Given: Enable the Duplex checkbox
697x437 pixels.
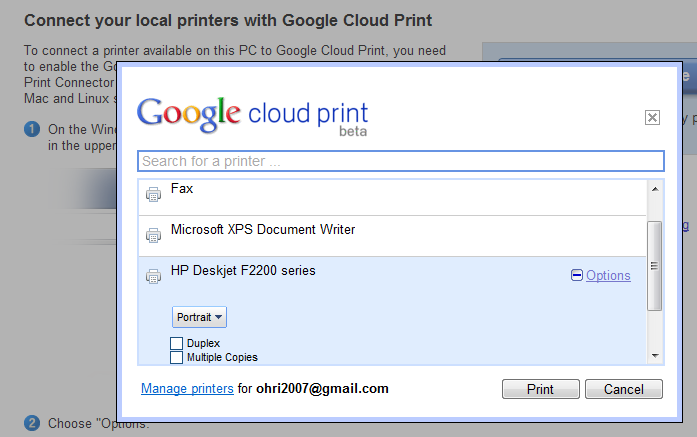Looking at the screenshot, I should point(177,344).
